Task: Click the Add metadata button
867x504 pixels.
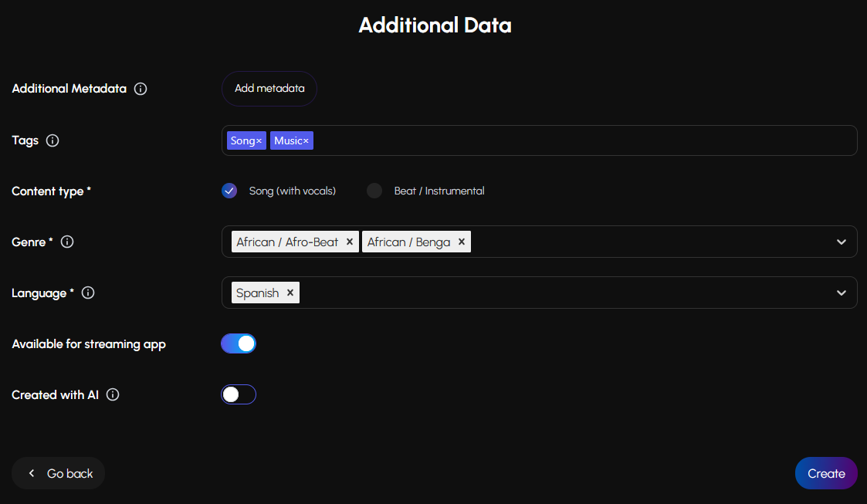Action: click(x=269, y=89)
